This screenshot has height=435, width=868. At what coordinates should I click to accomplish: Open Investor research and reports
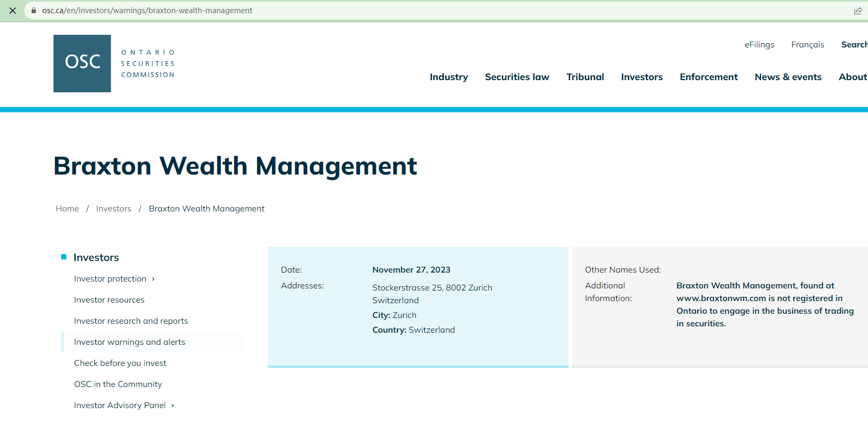pos(131,321)
